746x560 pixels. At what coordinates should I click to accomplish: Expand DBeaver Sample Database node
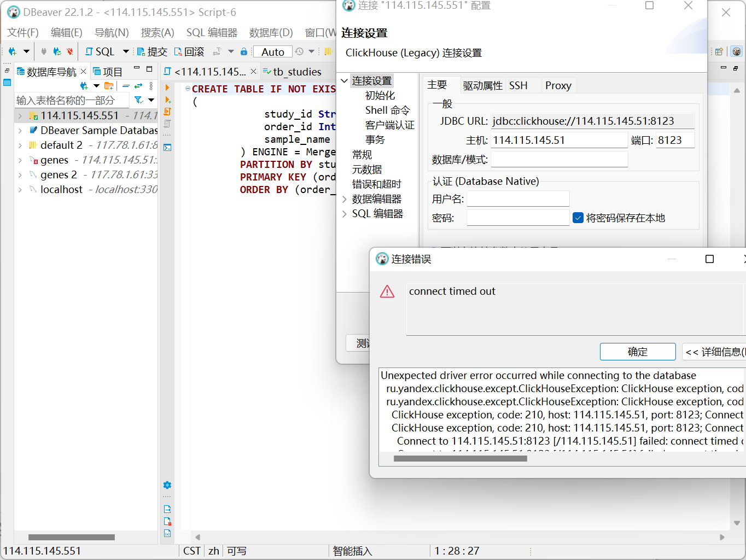pos(20,131)
